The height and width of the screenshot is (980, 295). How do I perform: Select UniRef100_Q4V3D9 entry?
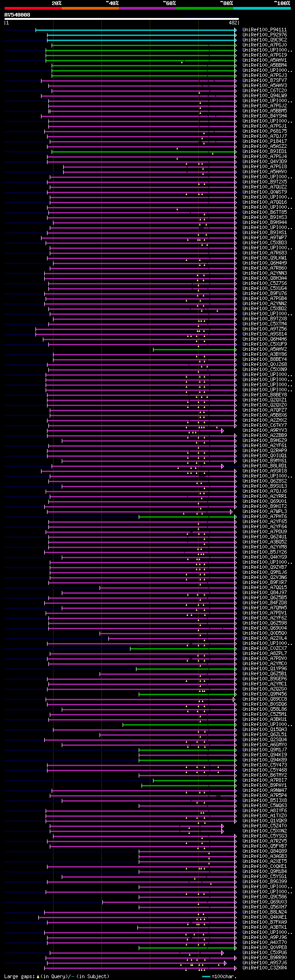(x=265, y=162)
